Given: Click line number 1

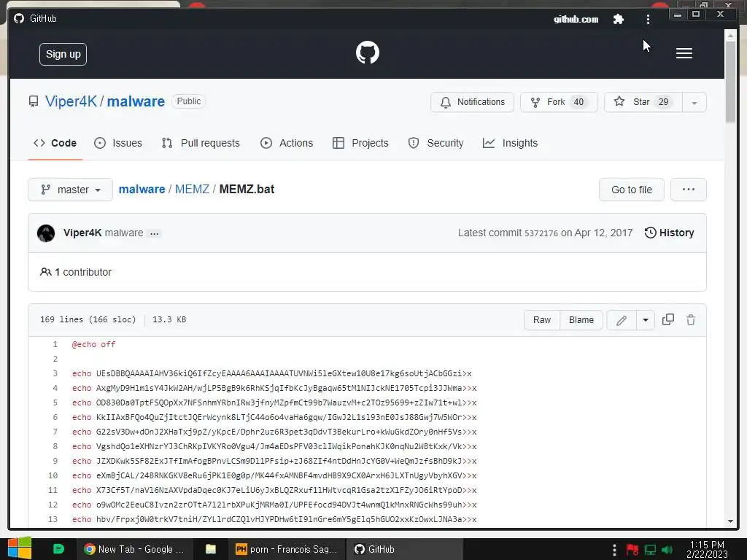Looking at the screenshot, I should [55, 344].
